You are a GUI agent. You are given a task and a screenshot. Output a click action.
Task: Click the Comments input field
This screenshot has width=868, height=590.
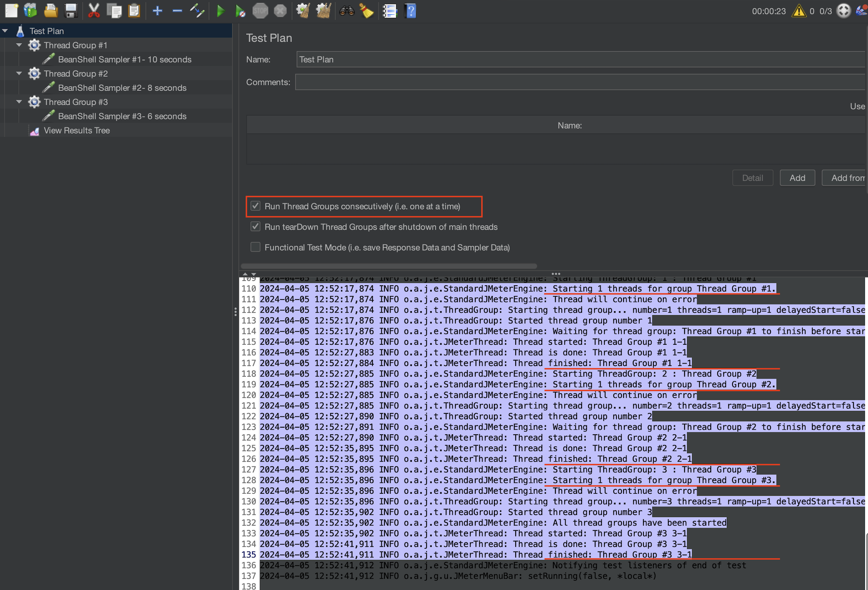580,82
